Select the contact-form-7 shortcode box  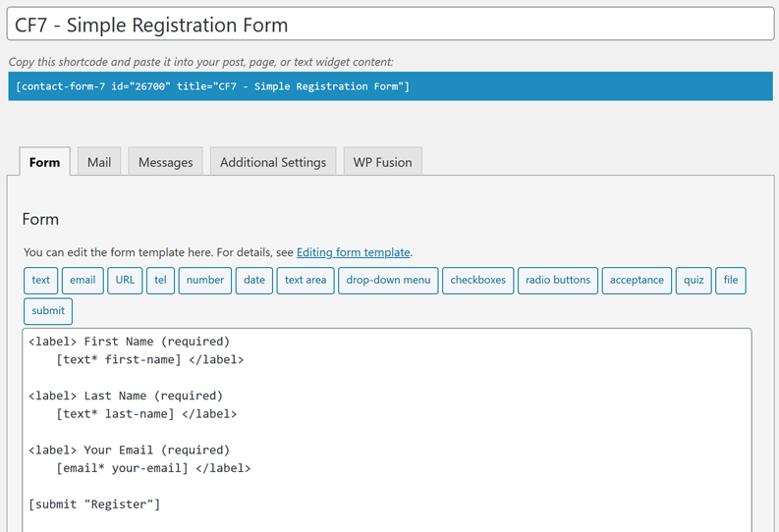pos(390,86)
